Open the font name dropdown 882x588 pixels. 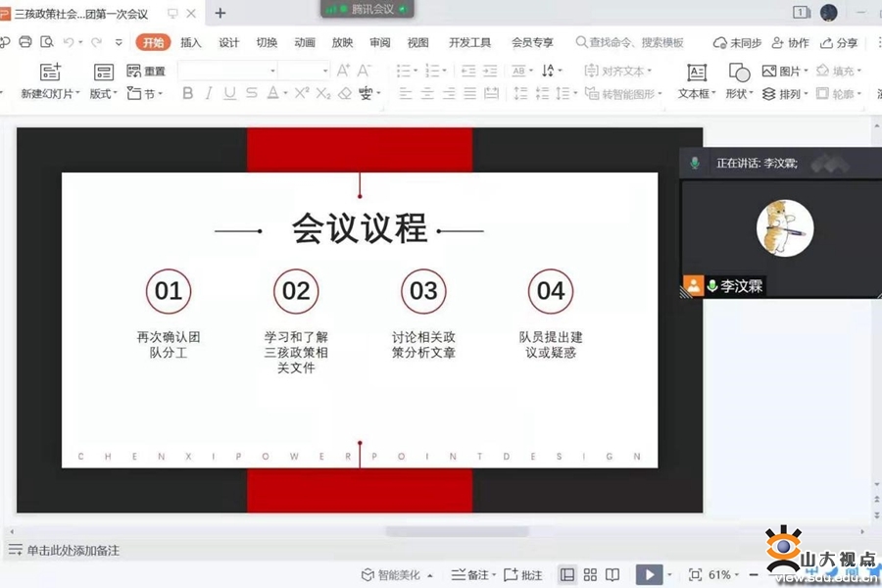[228, 71]
